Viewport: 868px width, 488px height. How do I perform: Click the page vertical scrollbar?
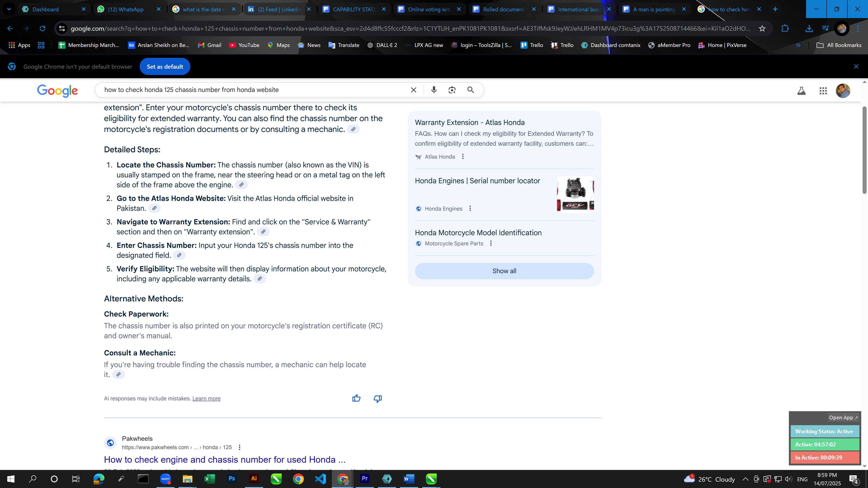[864, 150]
